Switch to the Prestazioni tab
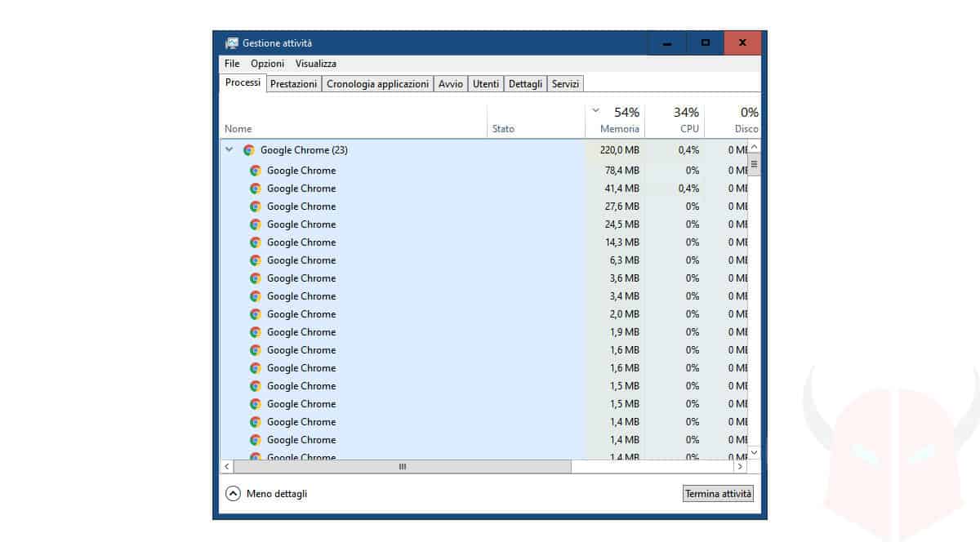This screenshot has height=551, width=980. [293, 84]
